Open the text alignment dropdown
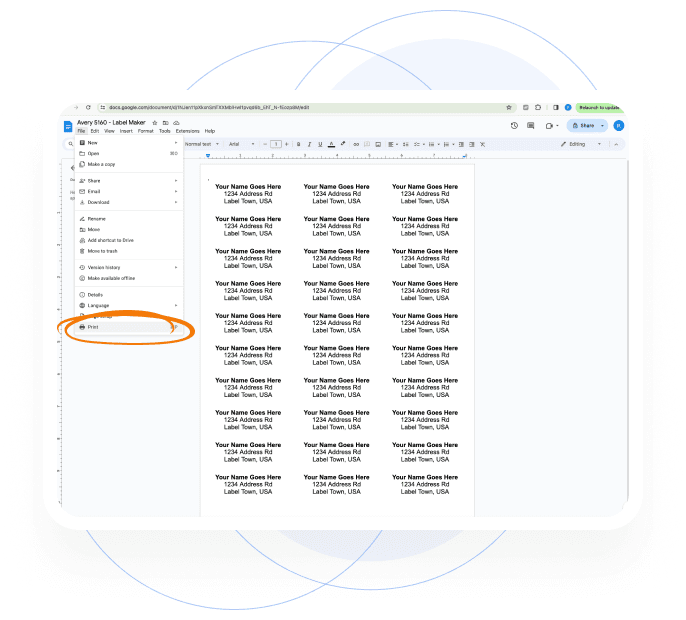Image resolution: width=686 pixels, height=620 pixels. (x=393, y=144)
